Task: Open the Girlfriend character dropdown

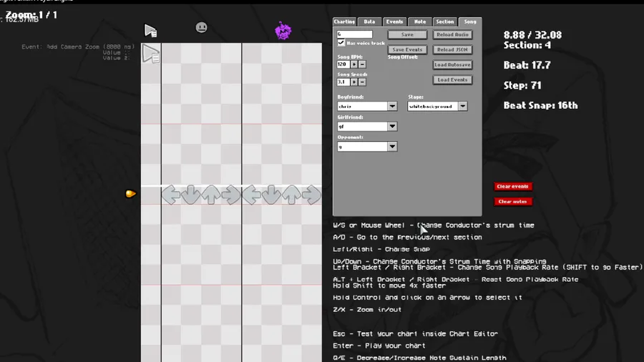Action: (392, 127)
